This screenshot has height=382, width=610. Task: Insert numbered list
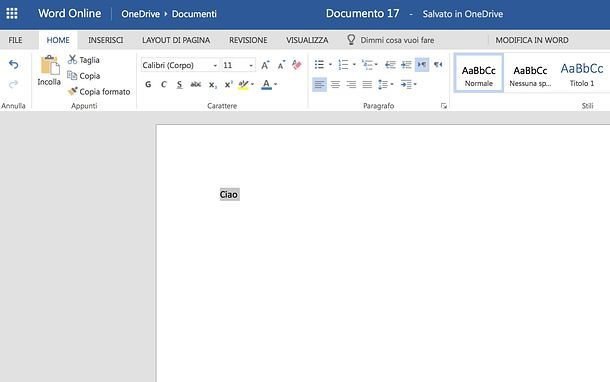coord(343,65)
